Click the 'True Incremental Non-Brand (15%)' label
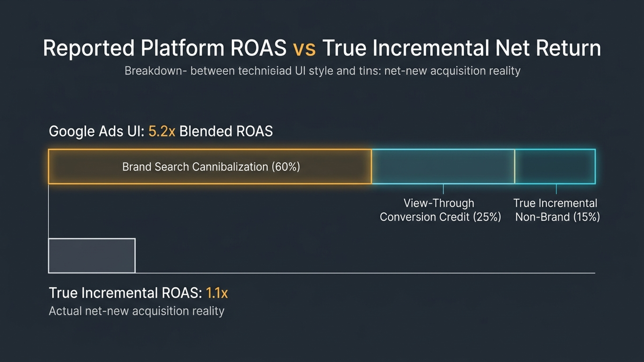 [557, 210]
